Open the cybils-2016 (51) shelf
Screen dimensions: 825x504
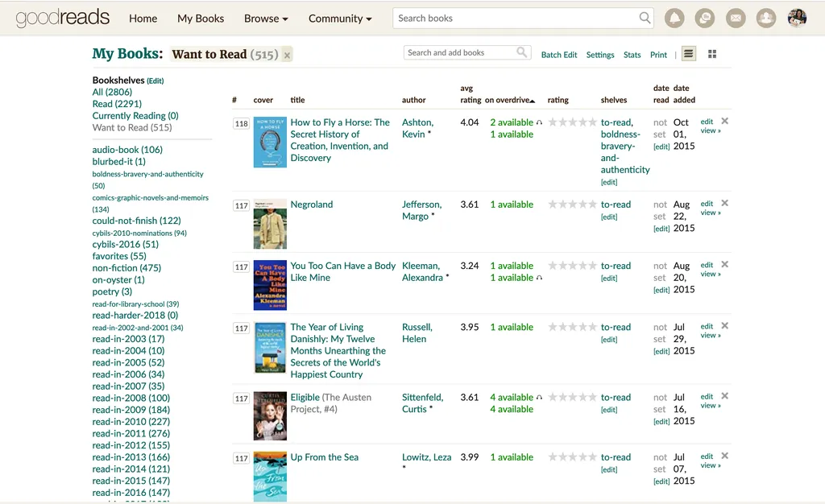click(x=125, y=245)
